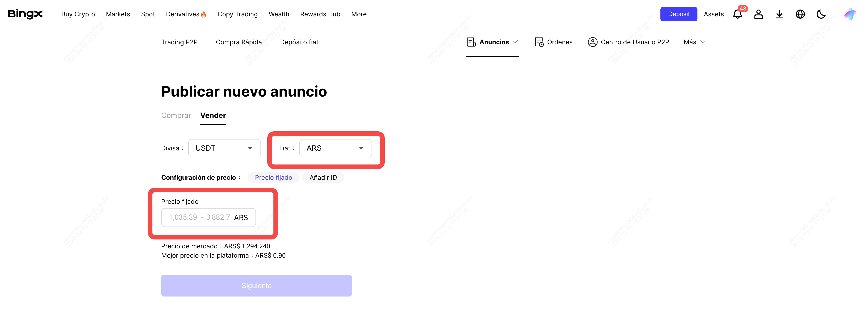Click the Siguiente button
868x309 pixels.
[256, 286]
